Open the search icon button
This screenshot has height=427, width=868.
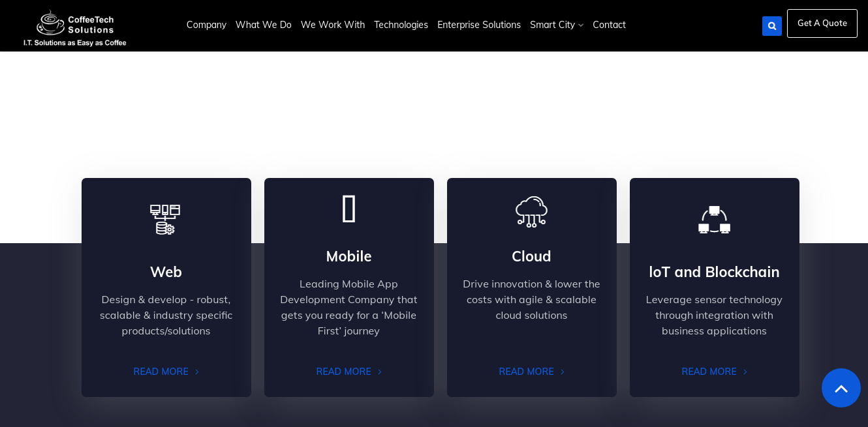(x=771, y=26)
